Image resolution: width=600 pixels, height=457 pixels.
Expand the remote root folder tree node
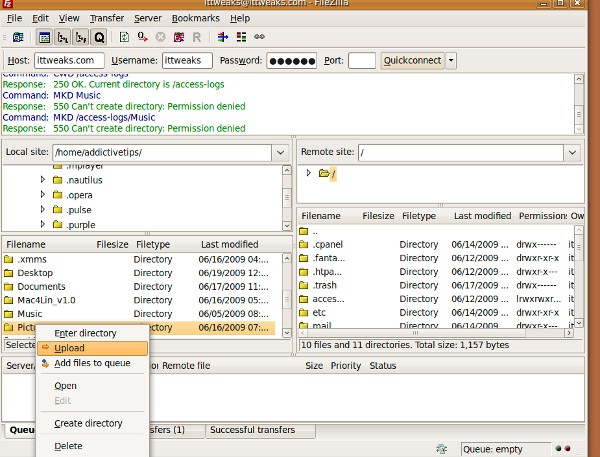(309, 173)
